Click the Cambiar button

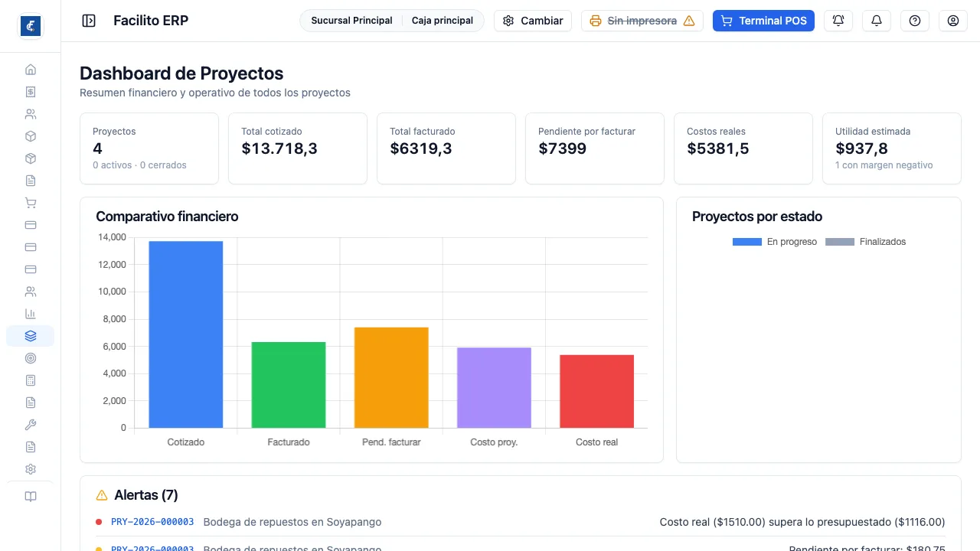(x=533, y=21)
